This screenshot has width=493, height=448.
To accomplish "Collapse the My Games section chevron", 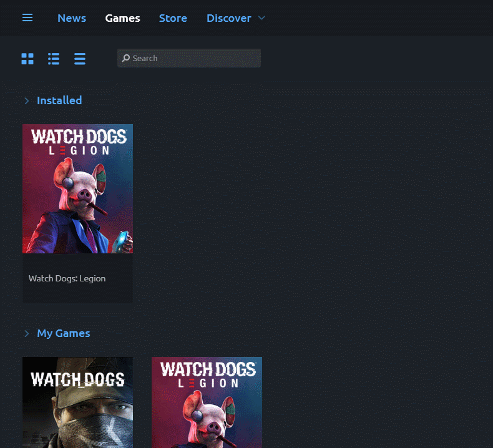I will (x=27, y=334).
